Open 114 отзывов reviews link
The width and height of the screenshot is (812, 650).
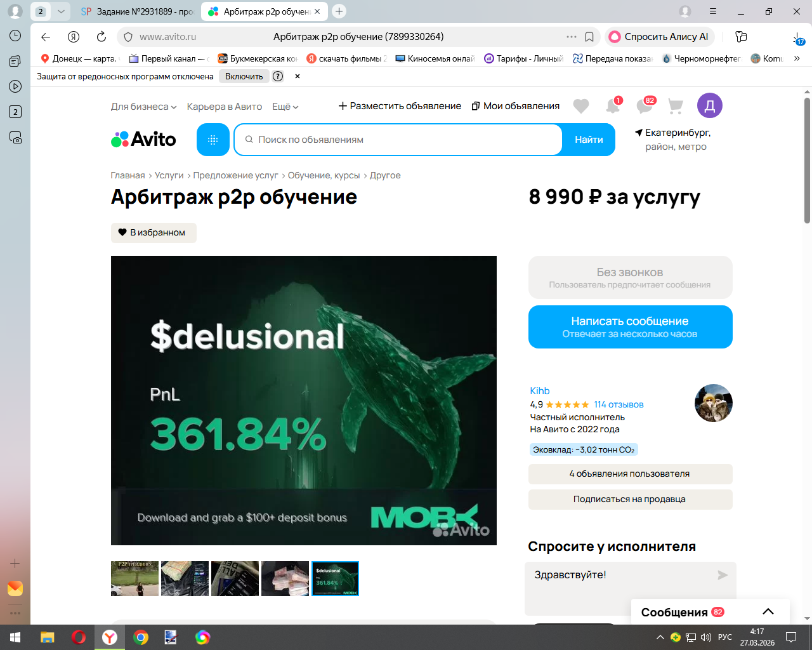[619, 404]
